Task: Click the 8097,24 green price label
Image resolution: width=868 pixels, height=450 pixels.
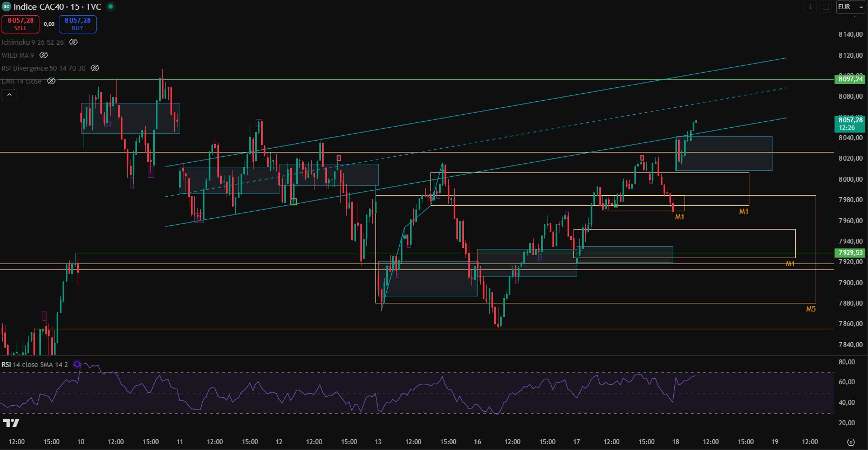Action: click(850, 79)
